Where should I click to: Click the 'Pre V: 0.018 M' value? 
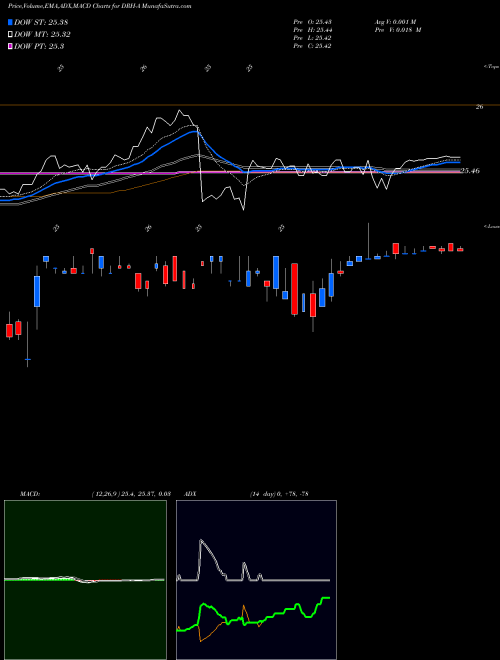[x=397, y=30]
